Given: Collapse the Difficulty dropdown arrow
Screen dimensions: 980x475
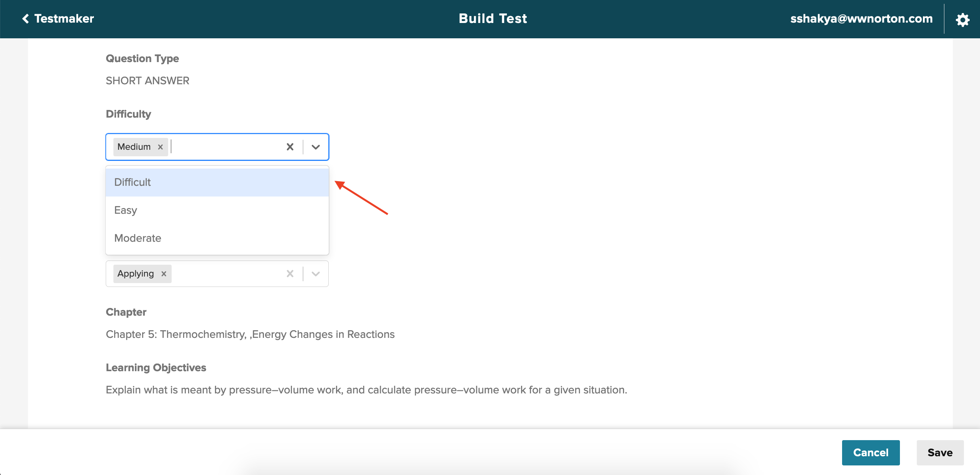Looking at the screenshot, I should point(316,147).
